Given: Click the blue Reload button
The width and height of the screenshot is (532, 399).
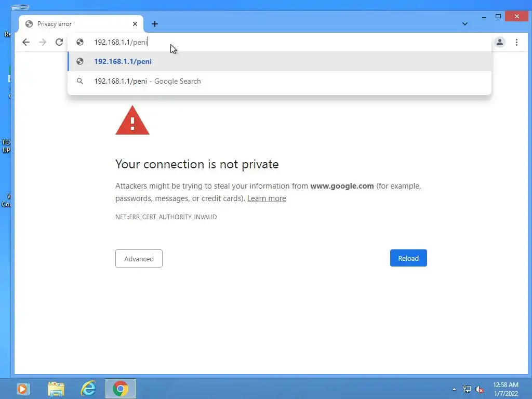Looking at the screenshot, I should 408,258.
